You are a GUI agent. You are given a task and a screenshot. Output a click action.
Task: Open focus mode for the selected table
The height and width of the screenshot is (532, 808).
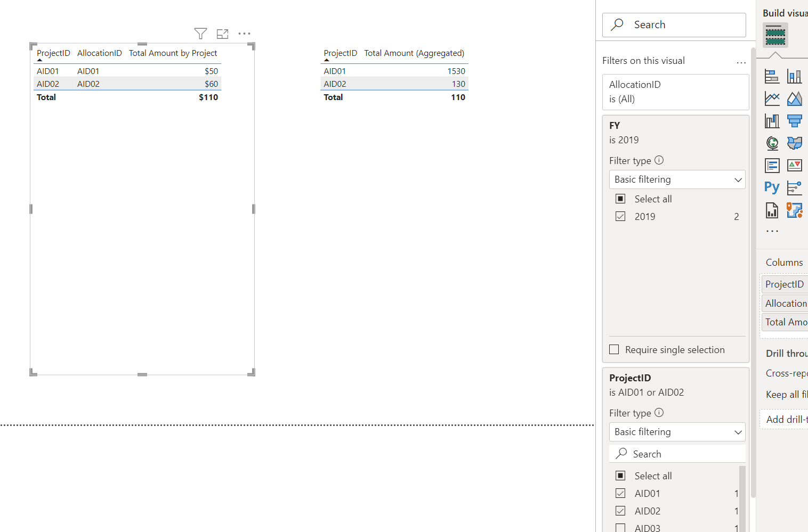[222, 34]
